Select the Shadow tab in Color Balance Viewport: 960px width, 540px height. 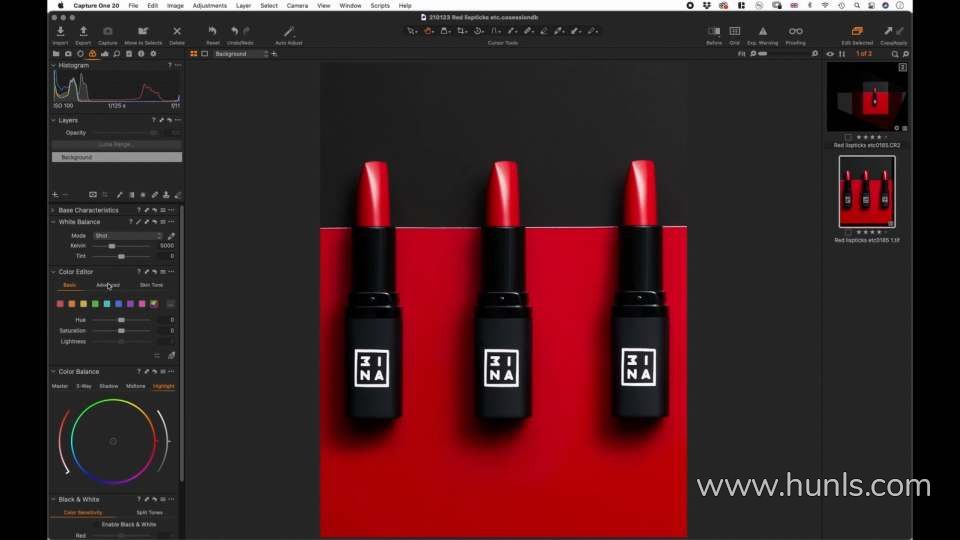pos(108,386)
